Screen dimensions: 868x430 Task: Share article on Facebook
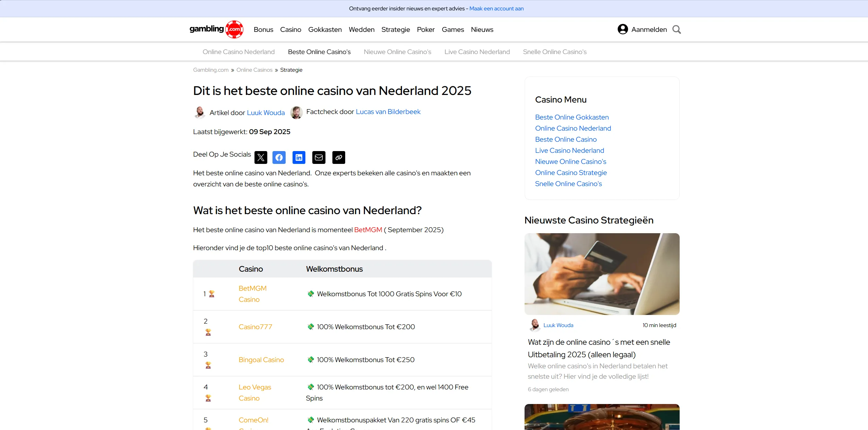(x=279, y=157)
